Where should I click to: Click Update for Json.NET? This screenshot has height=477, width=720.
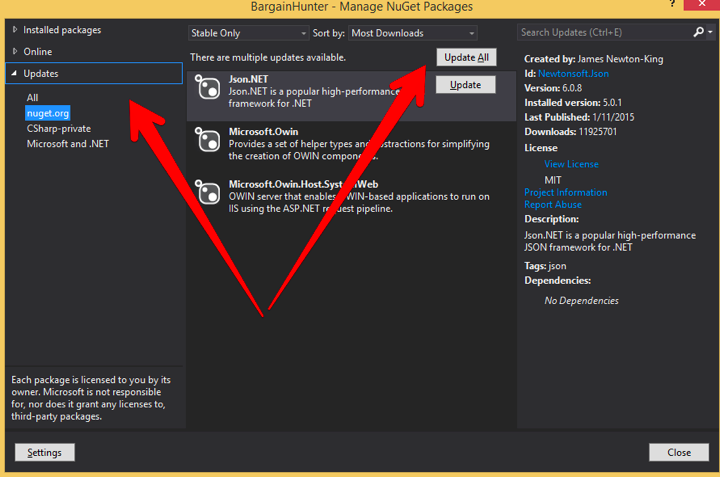point(465,85)
